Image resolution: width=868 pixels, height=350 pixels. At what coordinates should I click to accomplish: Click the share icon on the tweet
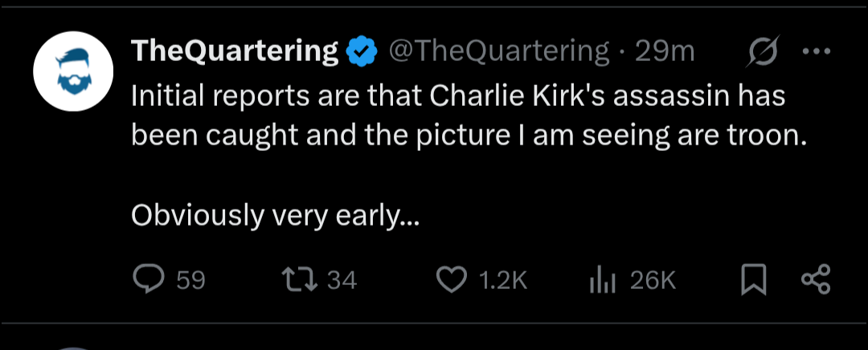(816, 279)
